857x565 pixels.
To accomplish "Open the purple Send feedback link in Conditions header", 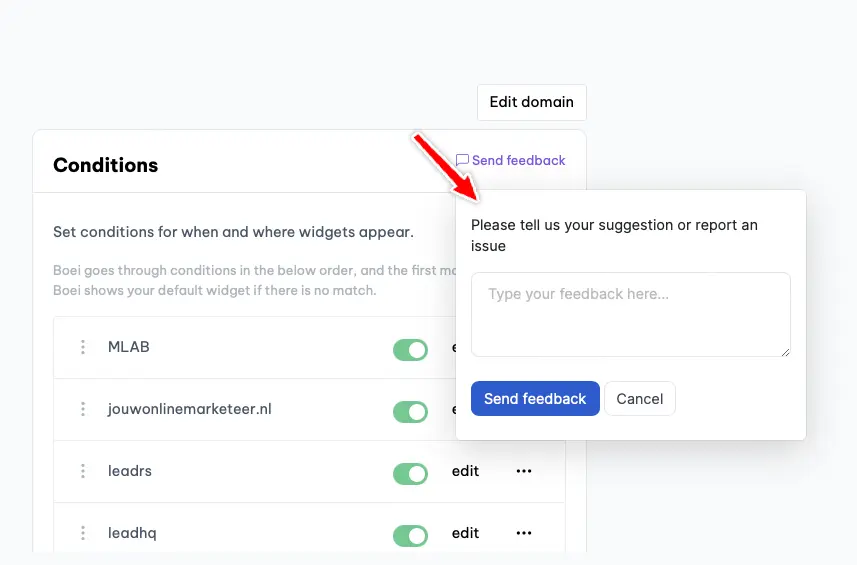I will [511, 160].
